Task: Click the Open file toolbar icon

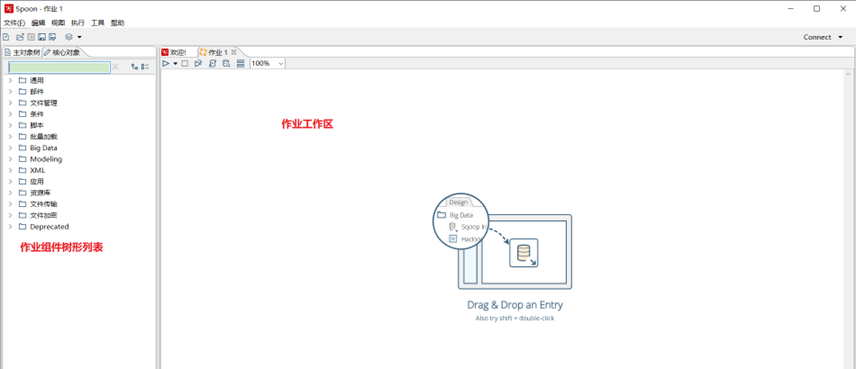Action: 20,37
